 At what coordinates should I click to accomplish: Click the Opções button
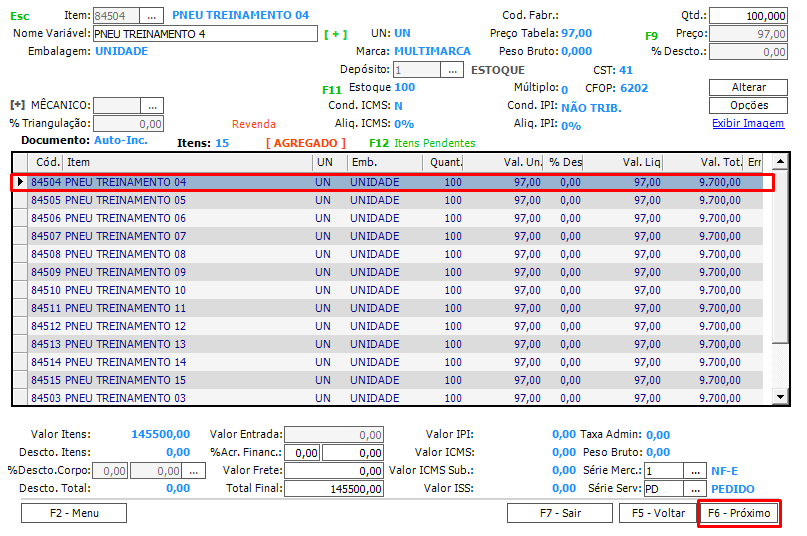(748, 105)
